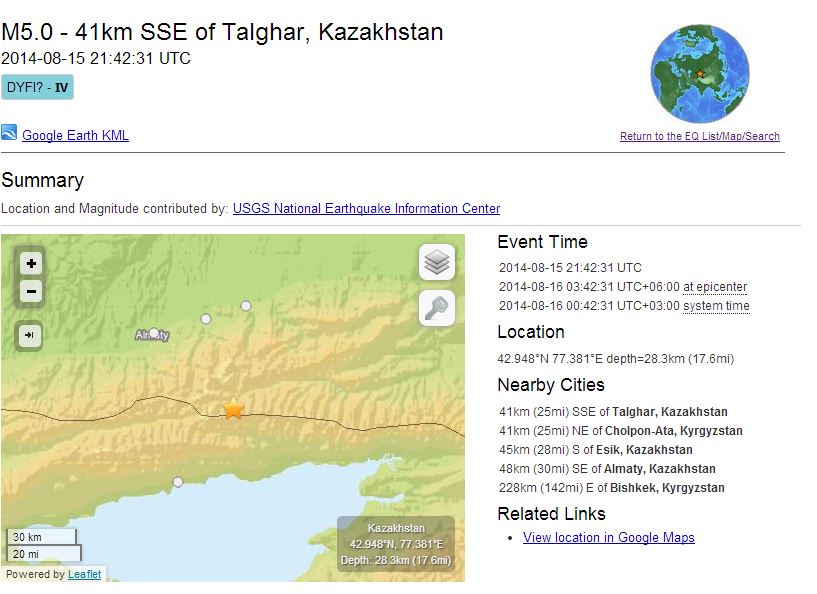Click the globe location thumbnail
817x594 pixels.
[x=699, y=75]
